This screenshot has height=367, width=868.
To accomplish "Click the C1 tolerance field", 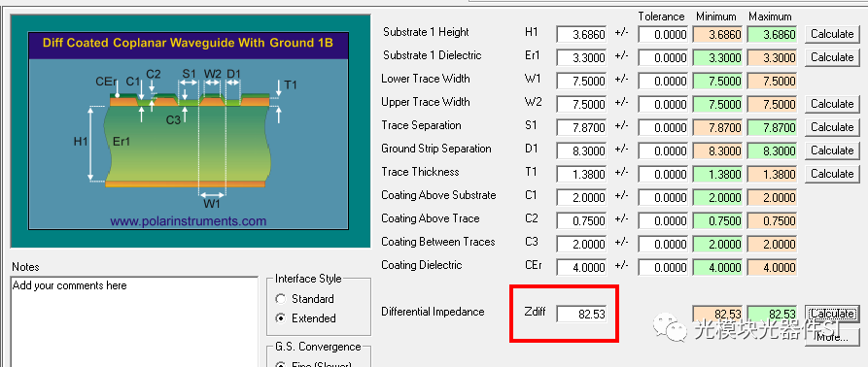I will pyautogui.click(x=663, y=197).
